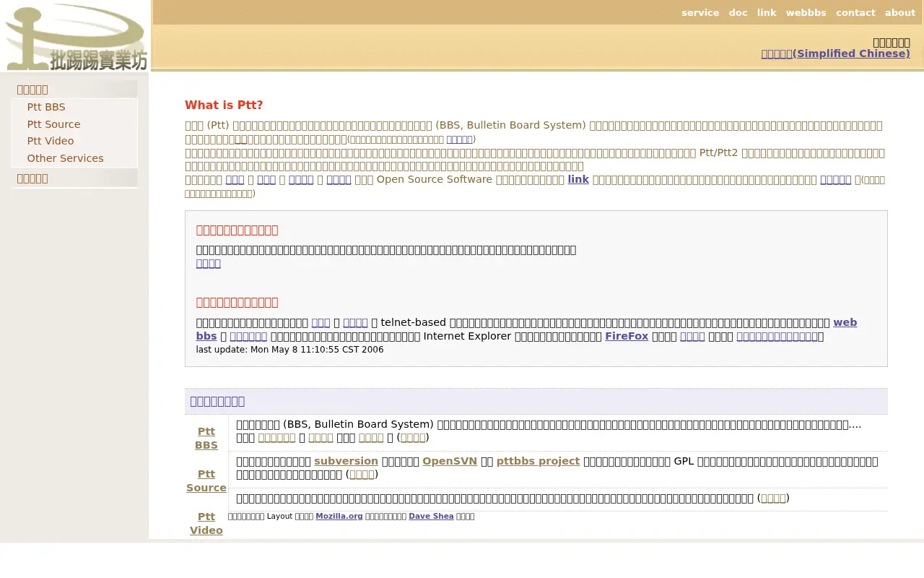The width and height of the screenshot is (924, 578).
Task: Open the service menu item
Action: 700,12
